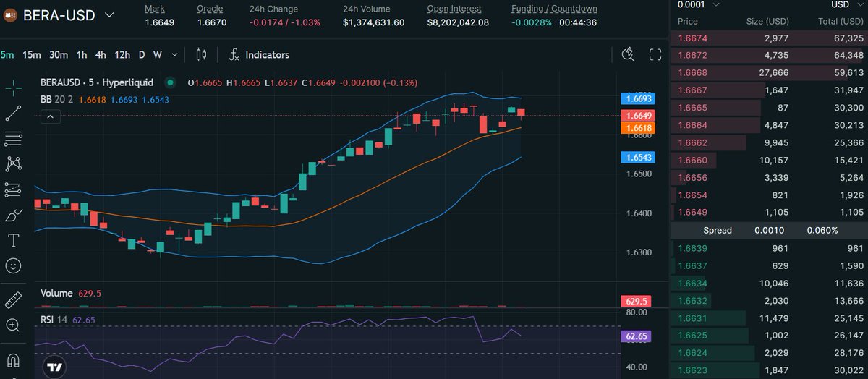This screenshot has width=868, height=379.
Task: Switch to the daily D timeframe
Action: point(142,54)
